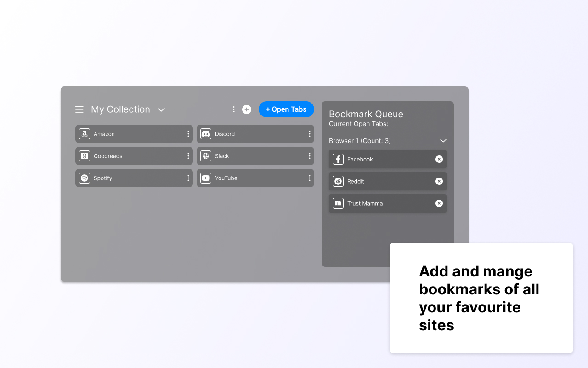Open the Spotify bookmark's three-dot menu

coord(188,178)
